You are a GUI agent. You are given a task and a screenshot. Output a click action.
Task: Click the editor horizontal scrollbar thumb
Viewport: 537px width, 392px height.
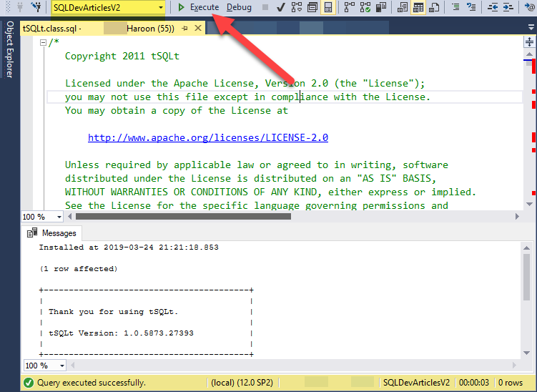tap(183, 217)
